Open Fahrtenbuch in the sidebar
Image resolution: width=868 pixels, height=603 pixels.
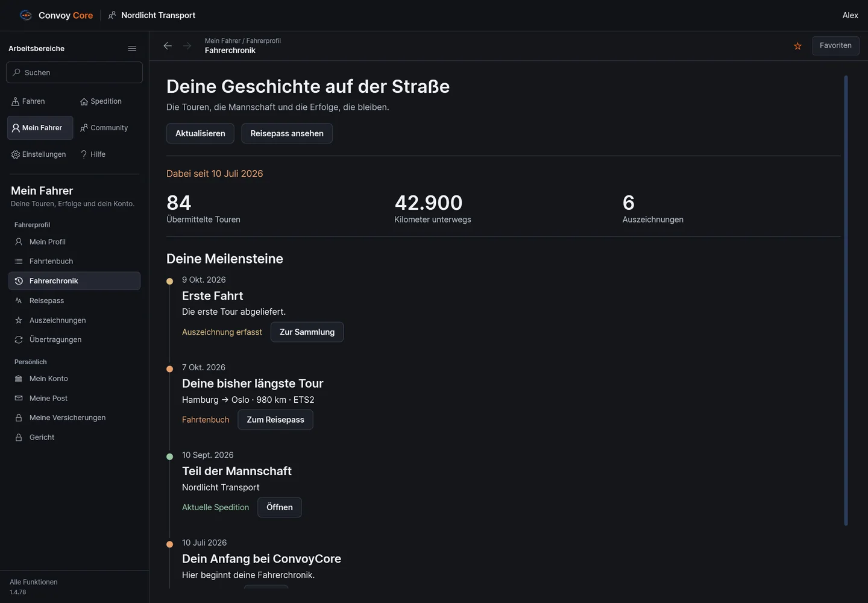tap(74, 261)
